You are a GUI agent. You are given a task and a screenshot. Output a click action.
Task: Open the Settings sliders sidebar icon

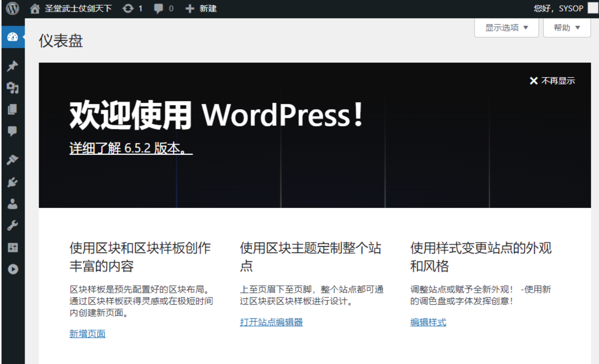click(12, 248)
